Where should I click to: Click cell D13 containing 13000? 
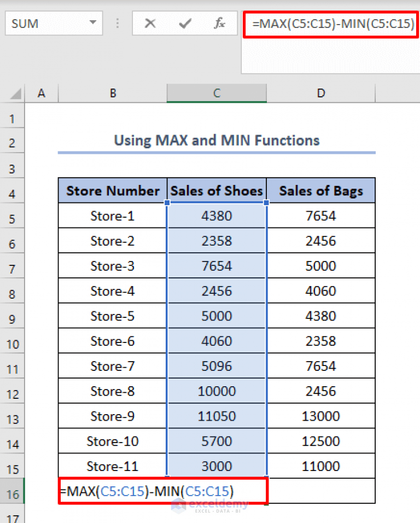pyautogui.click(x=320, y=416)
